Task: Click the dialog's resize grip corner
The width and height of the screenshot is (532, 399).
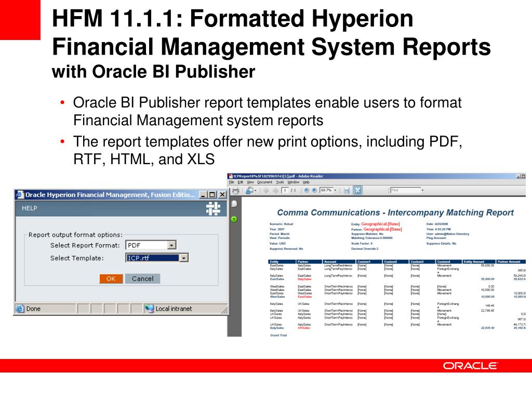Action: tap(224, 310)
